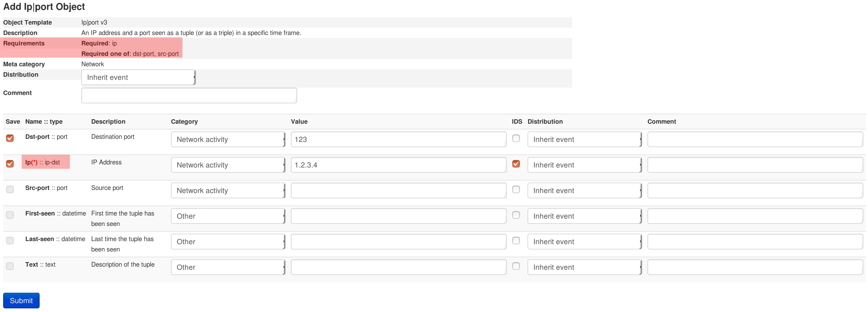Image resolution: width=868 pixels, height=312 pixels.
Task: Check the Save checkbox for Text attribute
Action: coord(10,266)
